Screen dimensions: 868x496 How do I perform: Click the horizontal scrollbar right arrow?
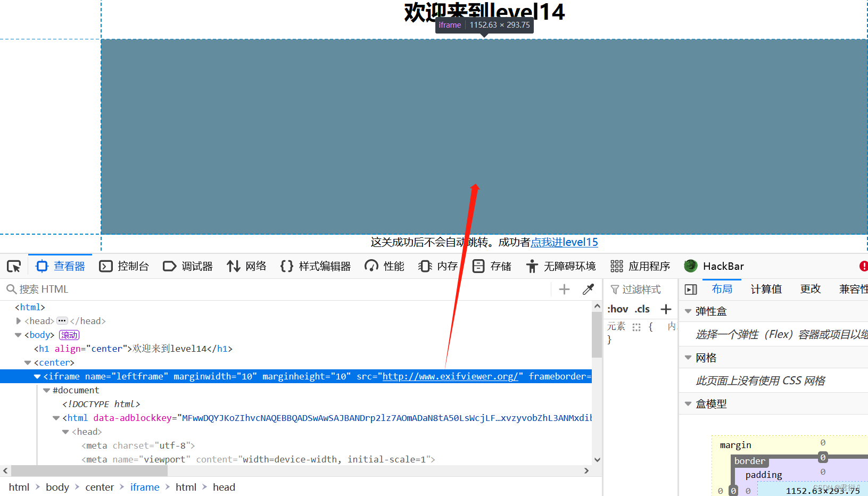click(586, 470)
